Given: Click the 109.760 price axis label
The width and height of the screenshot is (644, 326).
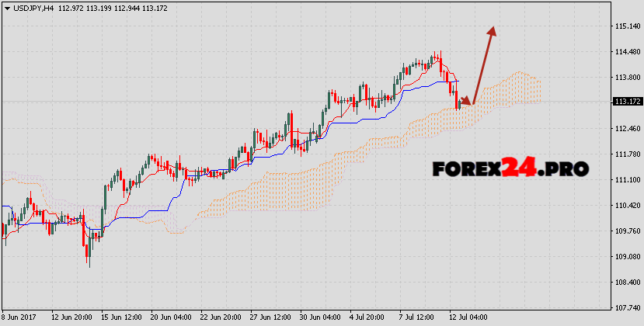Looking at the screenshot, I should [626, 231].
